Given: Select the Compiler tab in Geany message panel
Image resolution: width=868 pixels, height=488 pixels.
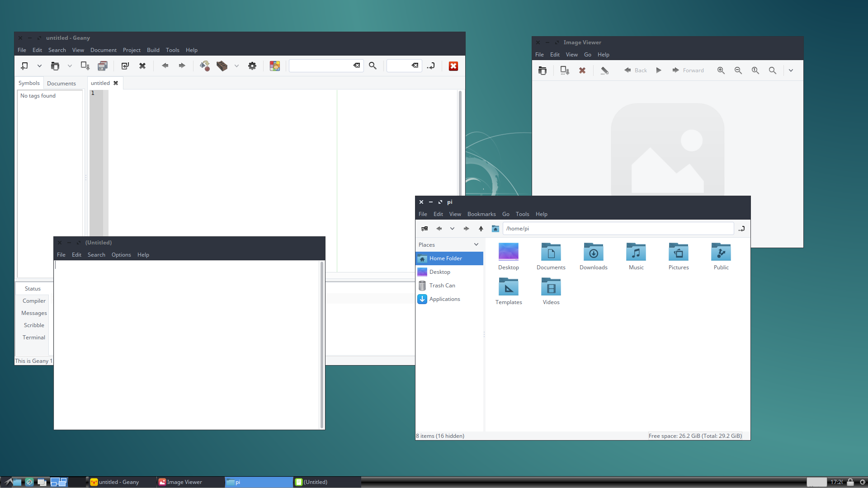Looking at the screenshot, I should pyautogui.click(x=34, y=301).
